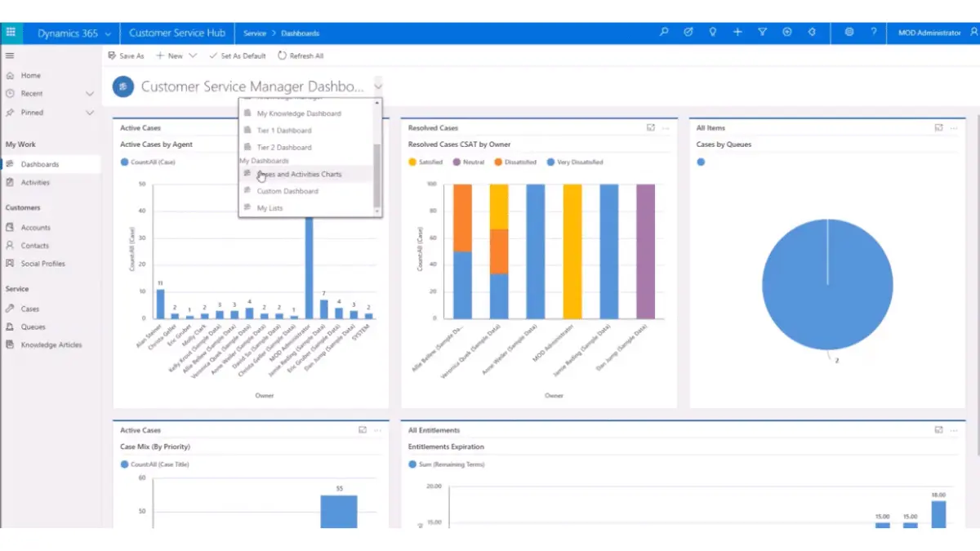Expand the All Items chart to full screen
The width and height of the screenshot is (980, 551).
[x=938, y=127]
